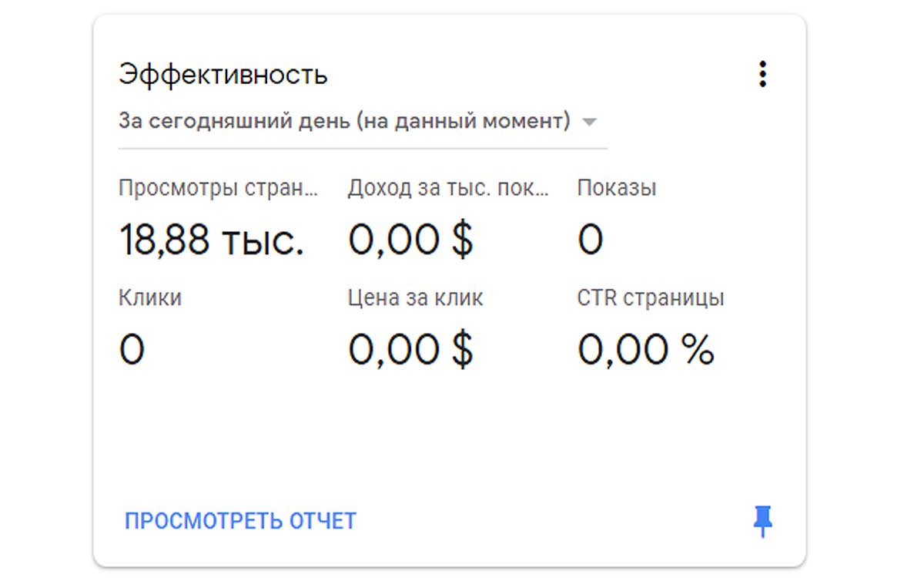Image resolution: width=924 pixels, height=578 pixels.
Task: Click the Цена за клик 0,00 $ value
Action: (x=410, y=351)
